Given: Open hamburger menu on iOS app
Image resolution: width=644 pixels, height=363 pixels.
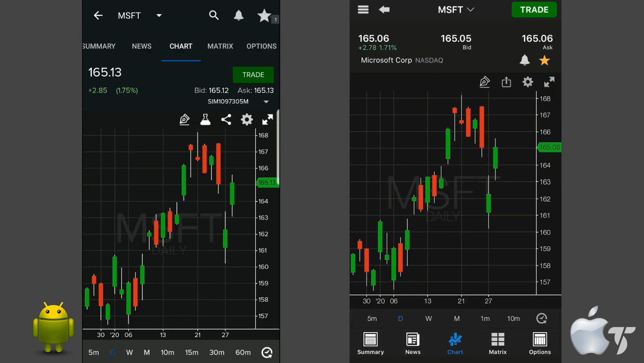Looking at the screenshot, I should (x=363, y=10).
